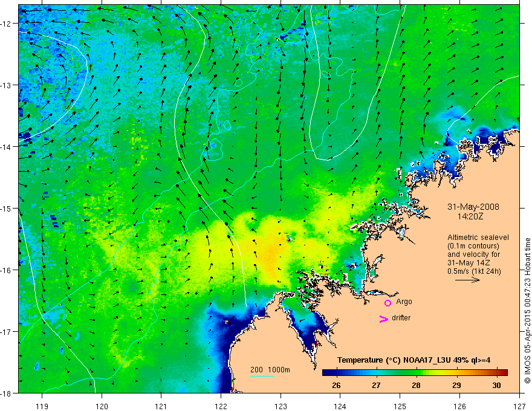This screenshot has width=532, height=411.
Task: Click the 200 1000m depth contour label
Action: pyautogui.click(x=270, y=370)
